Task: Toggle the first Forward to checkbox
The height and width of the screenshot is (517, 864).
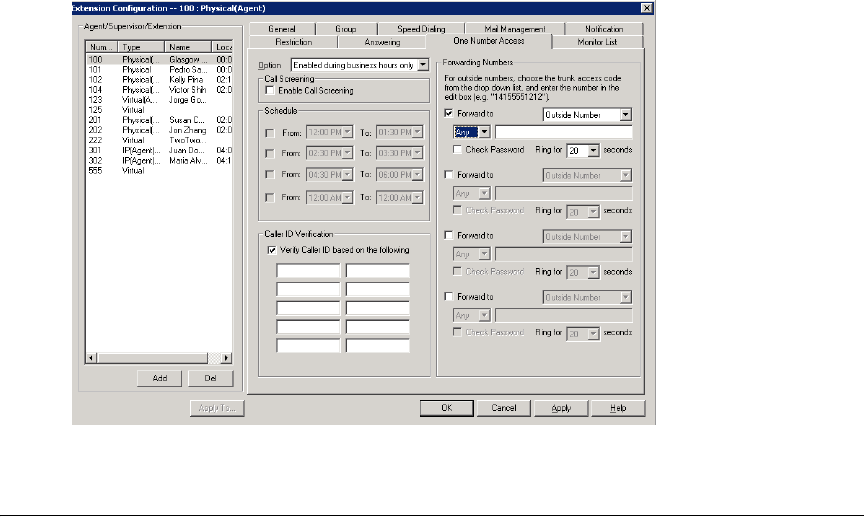Action: (448, 114)
